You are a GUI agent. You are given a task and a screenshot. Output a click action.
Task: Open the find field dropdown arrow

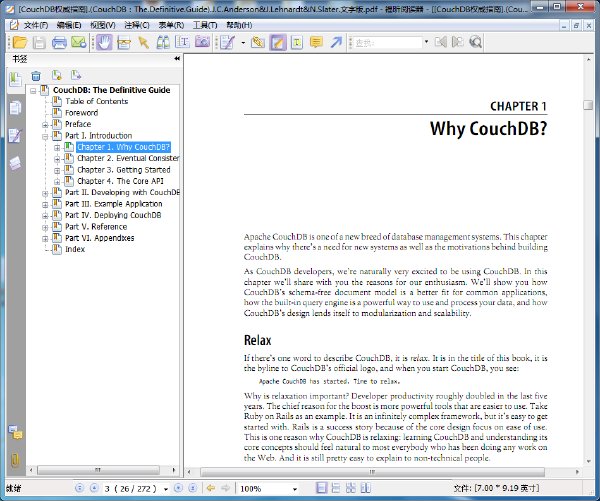pos(426,42)
